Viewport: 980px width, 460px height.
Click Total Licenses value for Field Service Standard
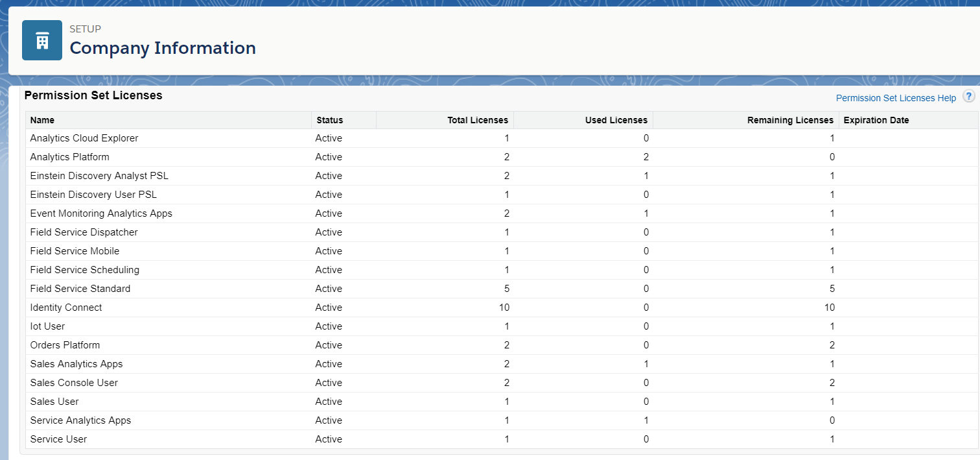506,289
